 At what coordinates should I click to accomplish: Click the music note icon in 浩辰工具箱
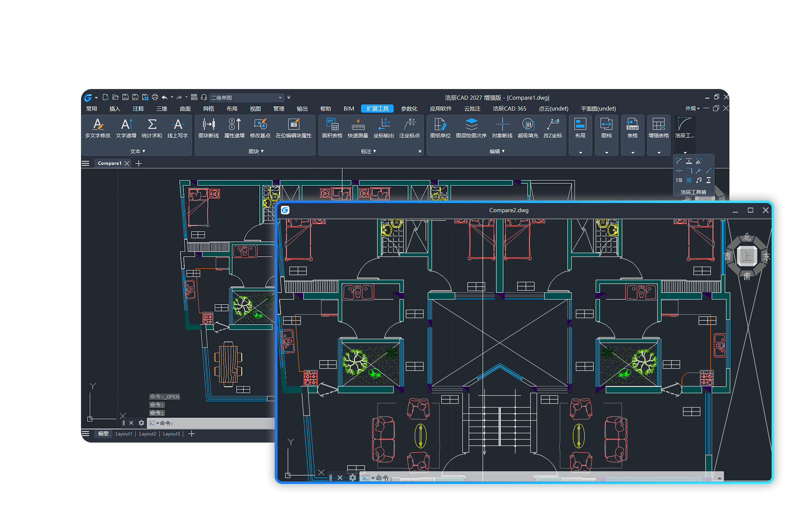coord(699,180)
